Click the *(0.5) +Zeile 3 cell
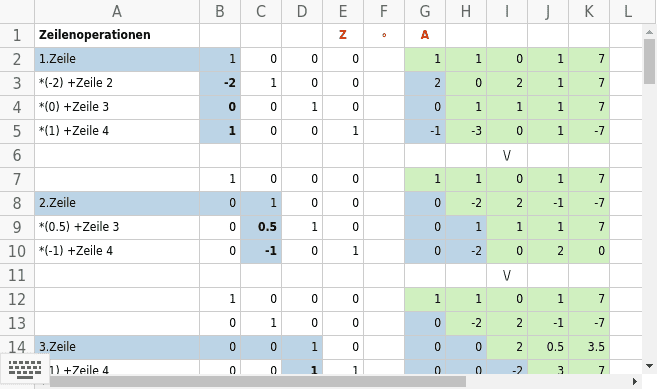 tap(117, 227)
